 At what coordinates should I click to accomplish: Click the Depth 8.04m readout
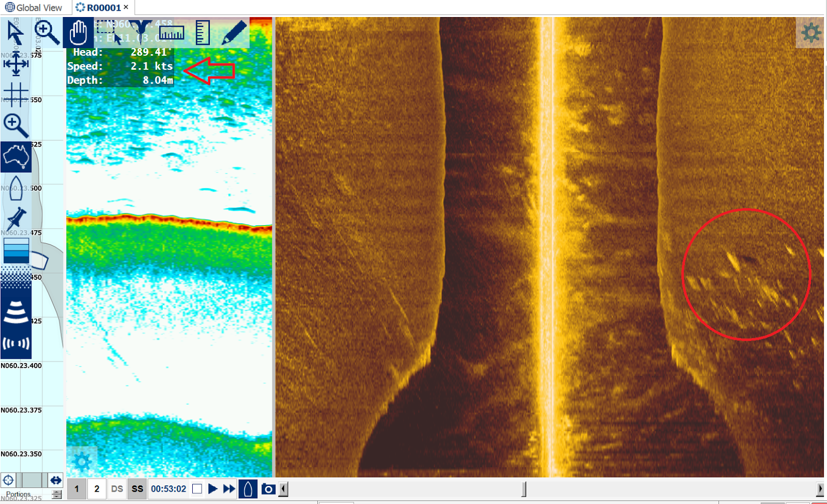(x=120, y=80)
